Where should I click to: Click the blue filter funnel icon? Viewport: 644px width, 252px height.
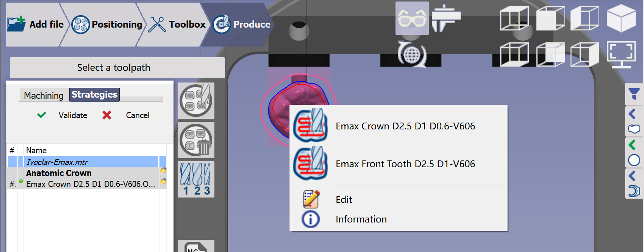[634, 94]
